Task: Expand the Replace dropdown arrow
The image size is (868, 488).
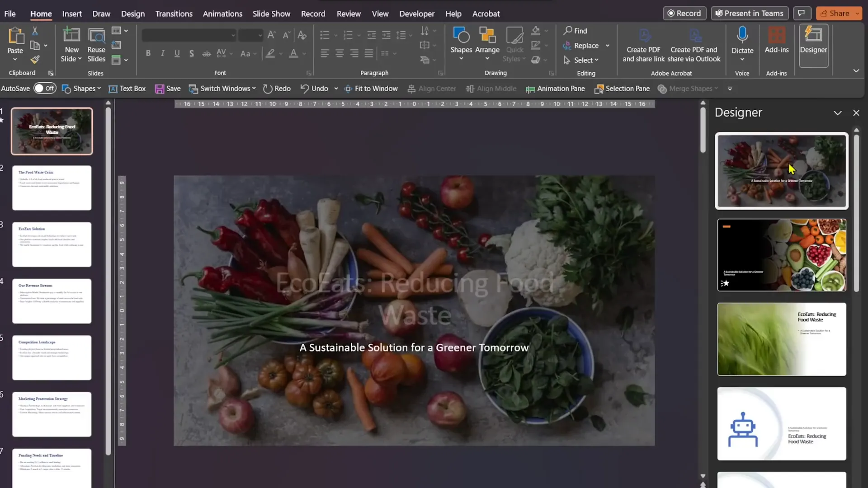Action: pyautogui.click(x=608, y=46)
